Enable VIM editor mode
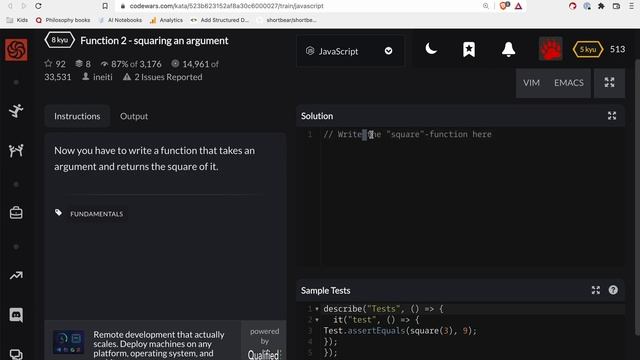640x360 pixels. tap(531, 83)
